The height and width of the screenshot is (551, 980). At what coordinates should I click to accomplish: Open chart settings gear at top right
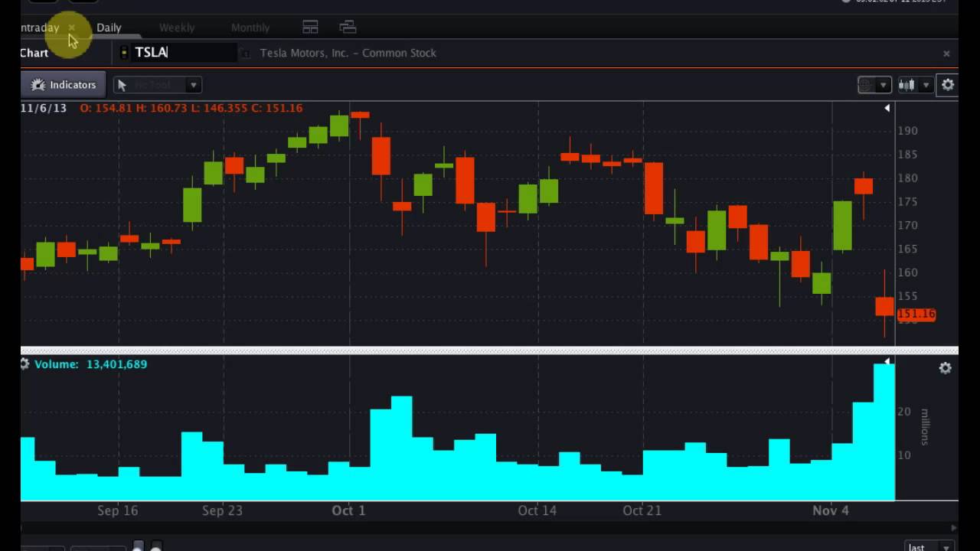coord(948,85)
